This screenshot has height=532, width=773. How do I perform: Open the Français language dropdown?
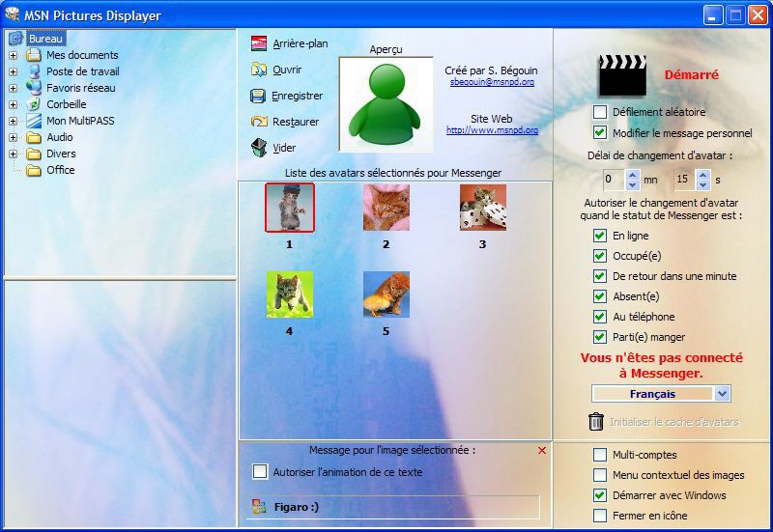pyautogui.click(x=722, y=394)
